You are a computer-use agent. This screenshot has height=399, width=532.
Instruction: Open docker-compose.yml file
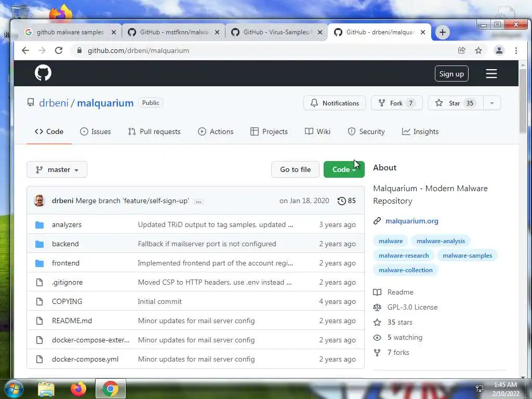tap(85, 360)
